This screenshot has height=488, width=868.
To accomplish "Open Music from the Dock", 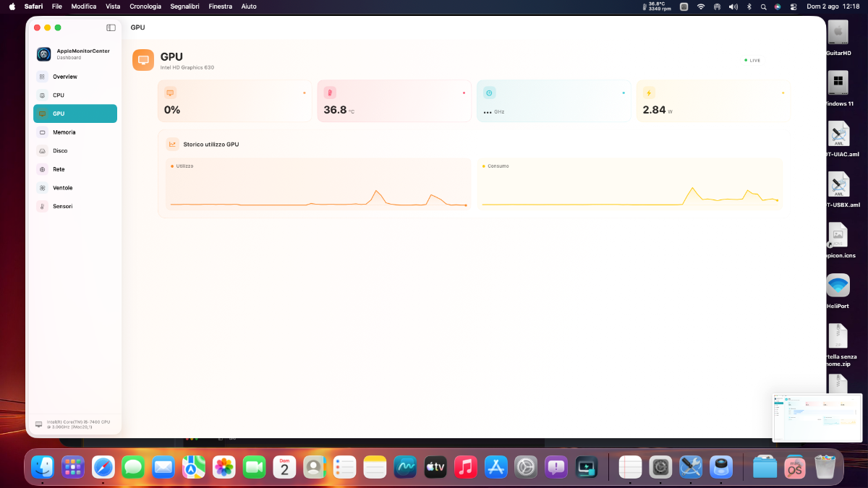I will [466, 467].
